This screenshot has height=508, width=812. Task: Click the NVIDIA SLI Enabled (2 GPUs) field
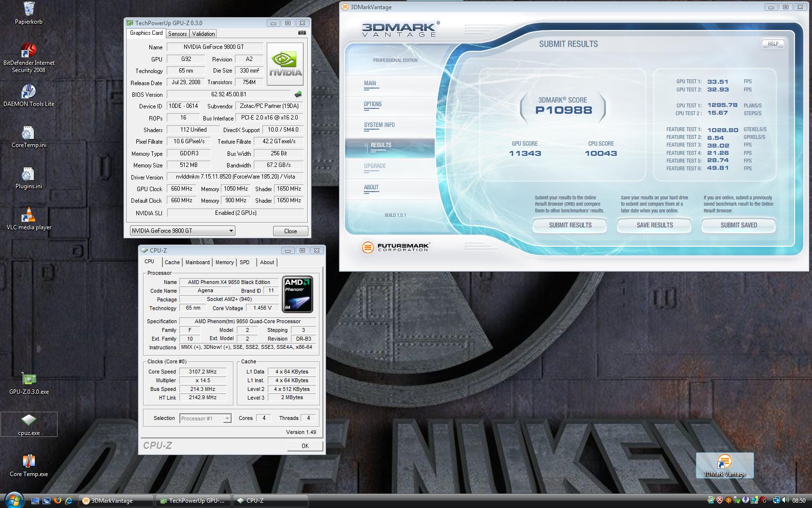click(235, 213)
